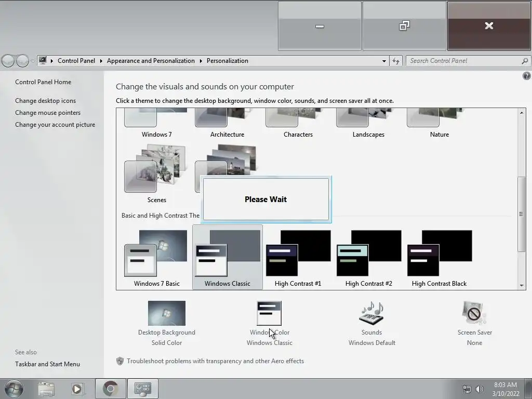Open Change desktop icons link
This screenshot has height=399, width=532.
click(46, 101)
